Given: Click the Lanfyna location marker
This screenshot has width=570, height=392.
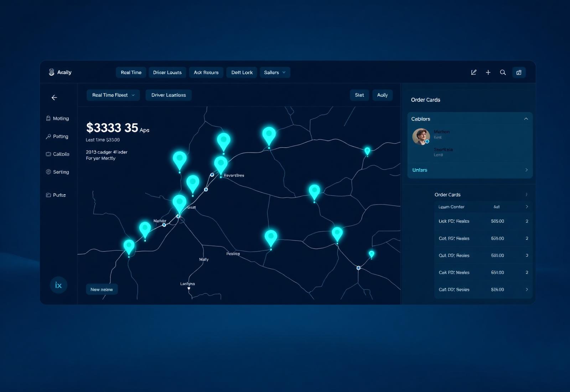Looking at the screenshot, I should (189, 288).
